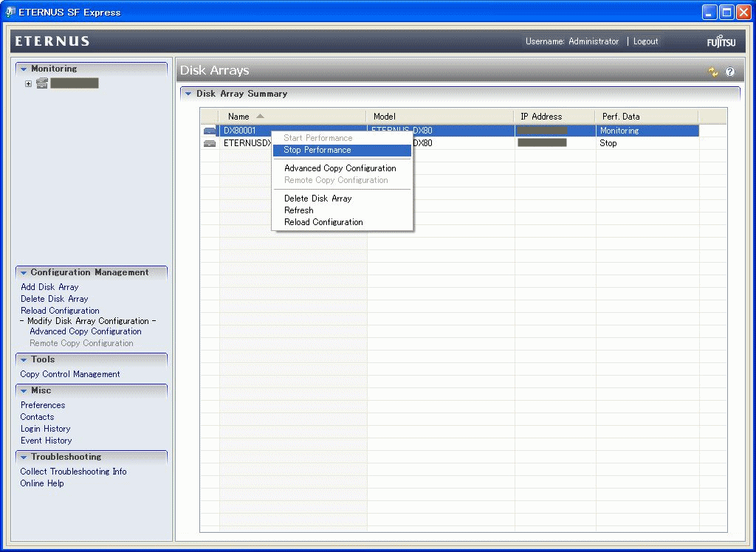
Task: Expand the Monitoring tree node plus box
Action: click(x=29, y=83)
